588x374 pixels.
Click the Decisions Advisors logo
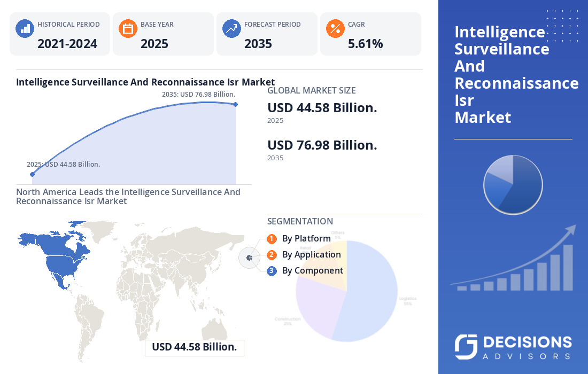(513, 347)
